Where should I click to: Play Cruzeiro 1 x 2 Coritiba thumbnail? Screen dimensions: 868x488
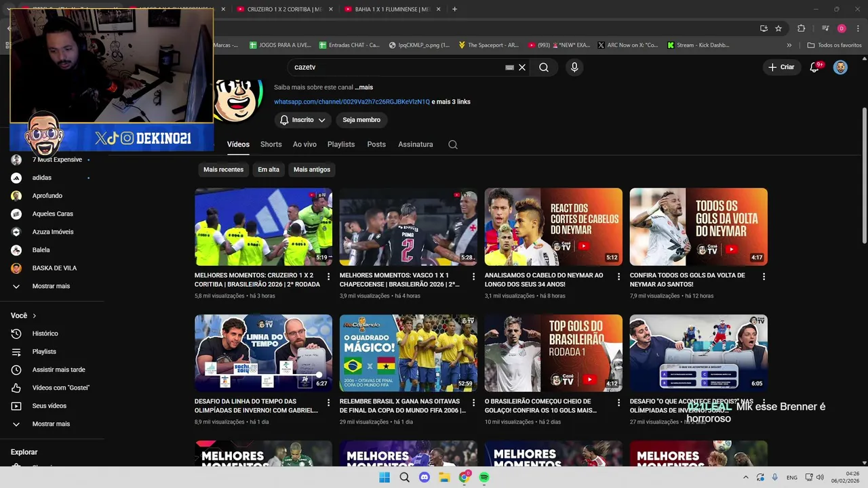click(x=263, y=226)
